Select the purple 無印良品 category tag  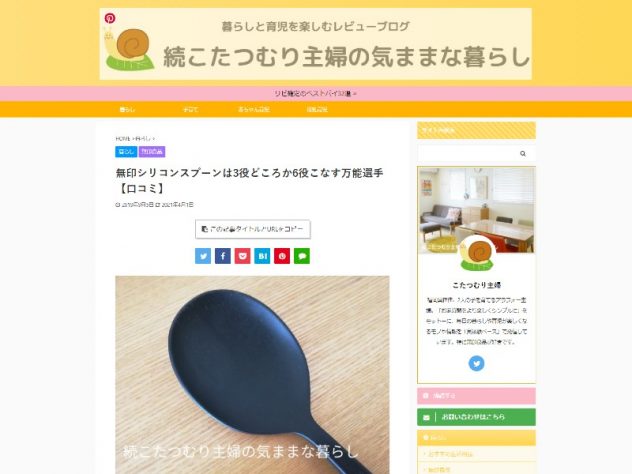tap(152, 152)
